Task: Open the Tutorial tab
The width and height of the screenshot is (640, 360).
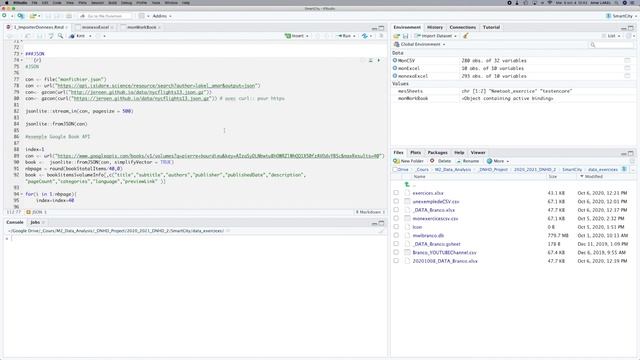Action: pyautogui.click(x=491, y=27)
